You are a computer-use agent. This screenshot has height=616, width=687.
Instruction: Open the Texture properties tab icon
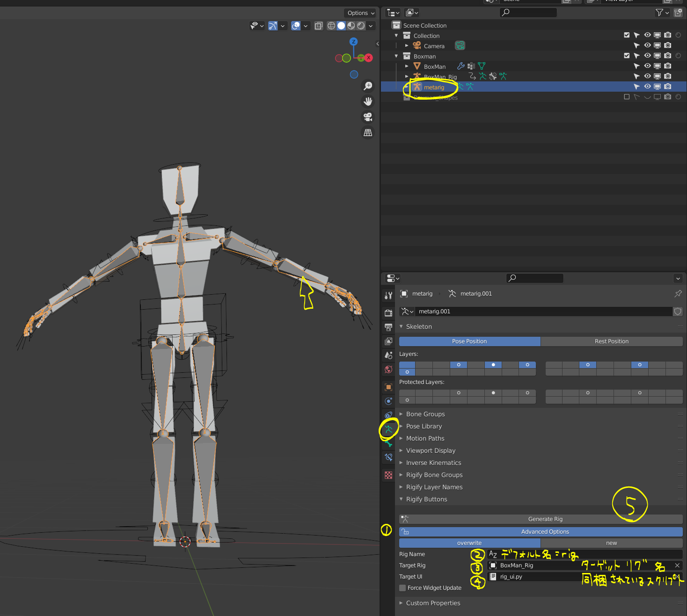pos(388,475)
